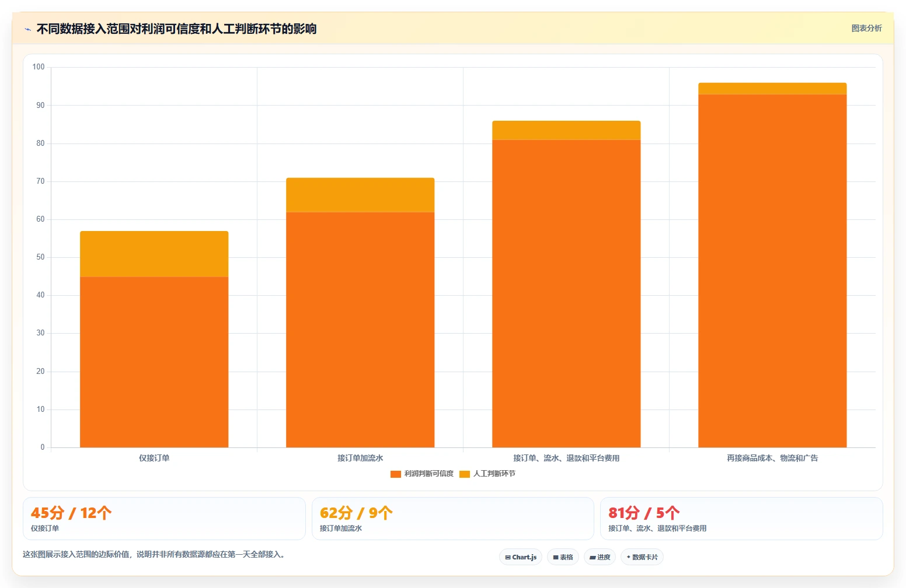Image resolution: width=906 pixels, height=588 pixels.
Task: Click the amber top segment of 接订单加流水 bar
Action: [360, 195]
